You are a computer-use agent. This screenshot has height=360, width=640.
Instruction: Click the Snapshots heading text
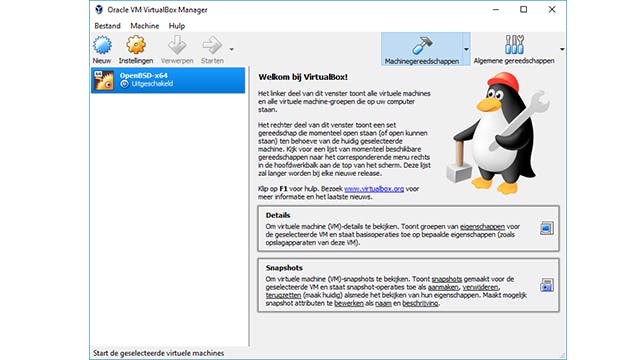(x=284, y=268)
